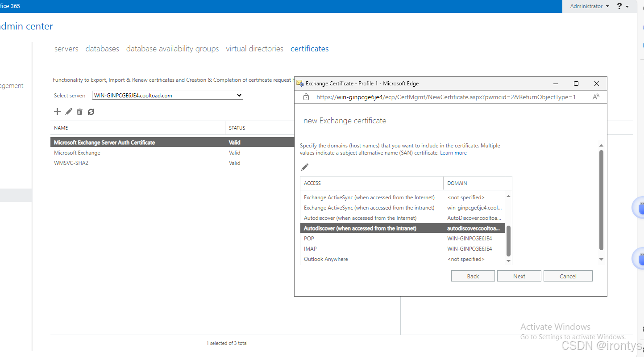Select the Microsoft Exchange certificate row
The width and height of the screenshot is (644, 357).
pos(172,153)
